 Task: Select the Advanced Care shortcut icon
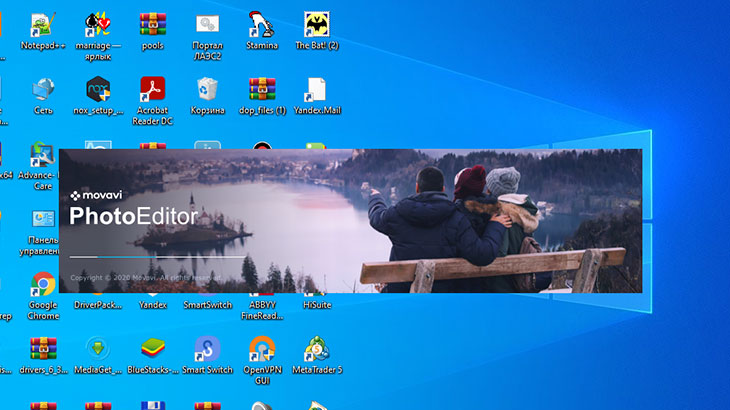(43, 155)
